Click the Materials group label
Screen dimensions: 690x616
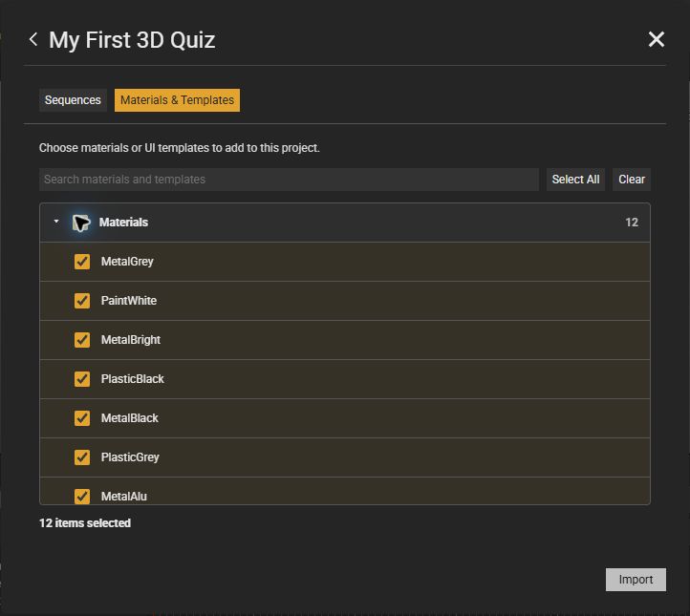click(x=123, y=223)
